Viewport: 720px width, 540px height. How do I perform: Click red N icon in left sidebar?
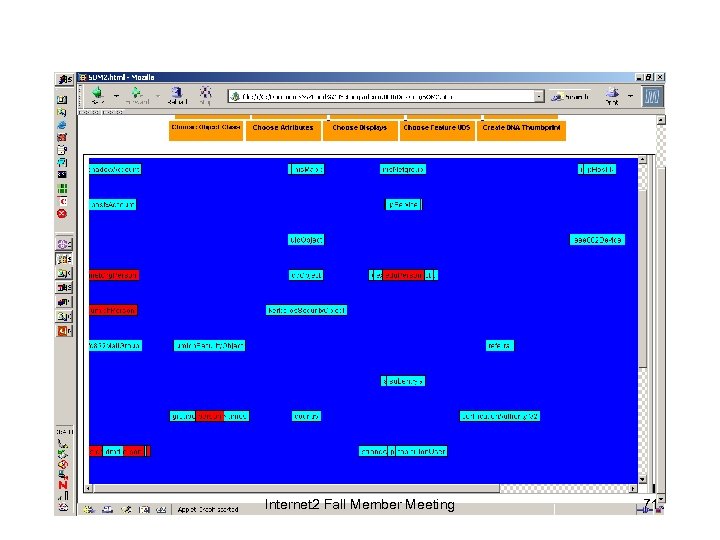pyautogui.click(x=62, y=485)
